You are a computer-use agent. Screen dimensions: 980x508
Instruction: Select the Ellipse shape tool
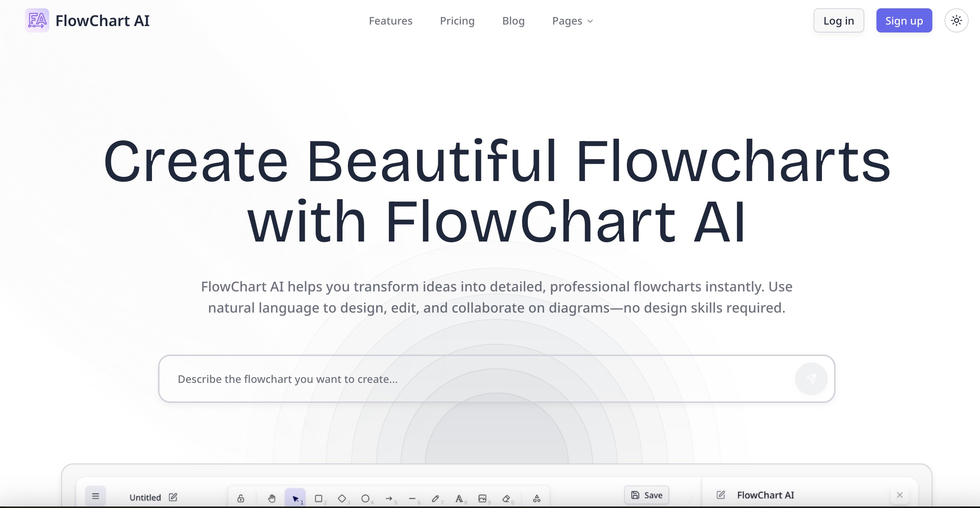tap(365, 498)
